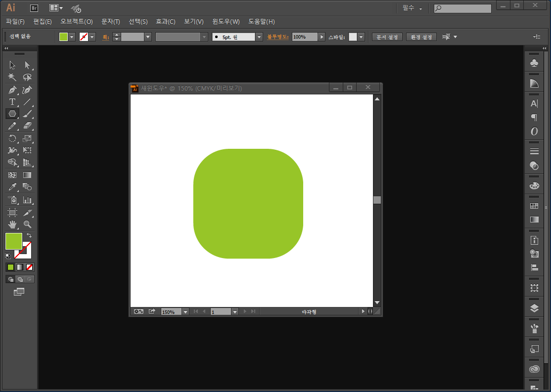Launch Adobe Bridge with Br icon
This screenshot has width=551, height=392.
[34, 8]
